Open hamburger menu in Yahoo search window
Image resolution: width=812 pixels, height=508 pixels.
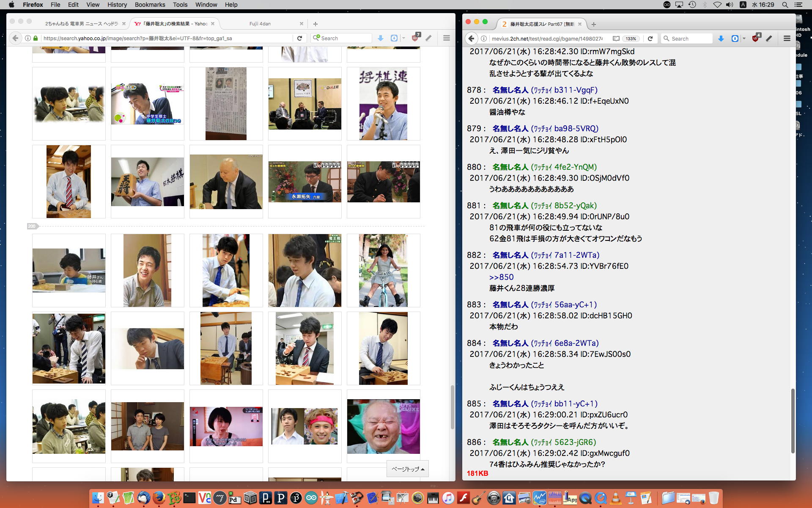click(x=446, y=38)
